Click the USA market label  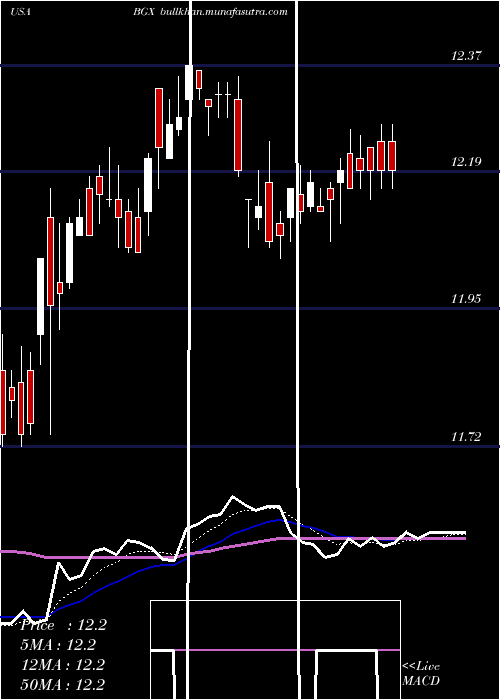(20, 12)
